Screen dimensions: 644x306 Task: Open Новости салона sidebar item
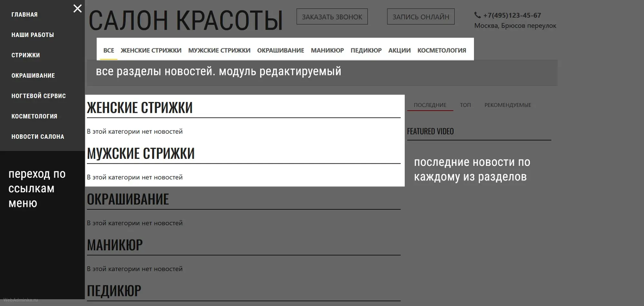(x=38, y=137)
